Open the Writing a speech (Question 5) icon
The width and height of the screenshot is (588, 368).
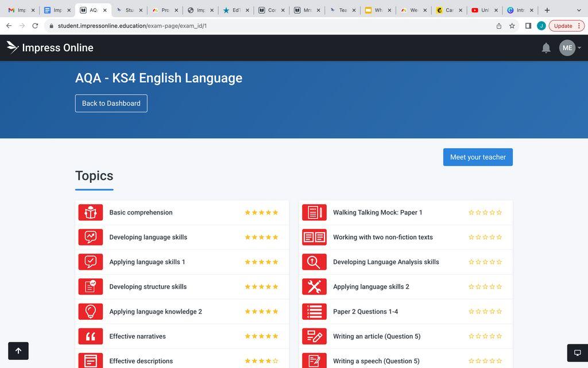point(314,361)
